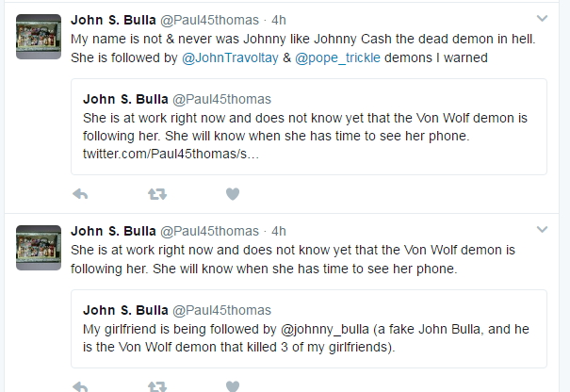570x392 pixels.
Task: Open the John S. Bulla name on the second tweet
Action: point(113,231)
